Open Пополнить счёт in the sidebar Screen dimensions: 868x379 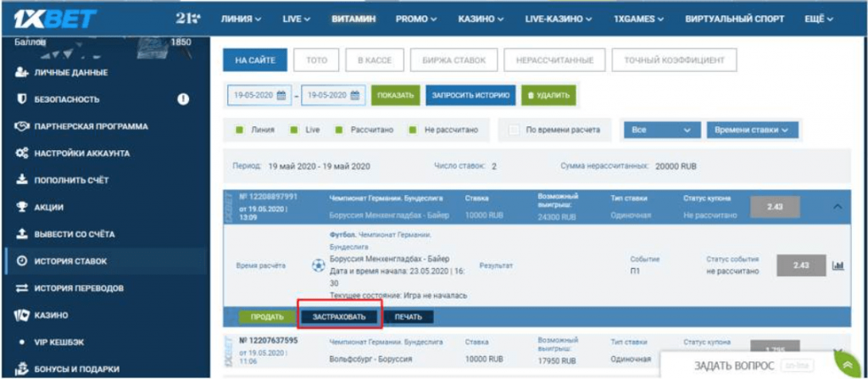(x=71, y=180)
